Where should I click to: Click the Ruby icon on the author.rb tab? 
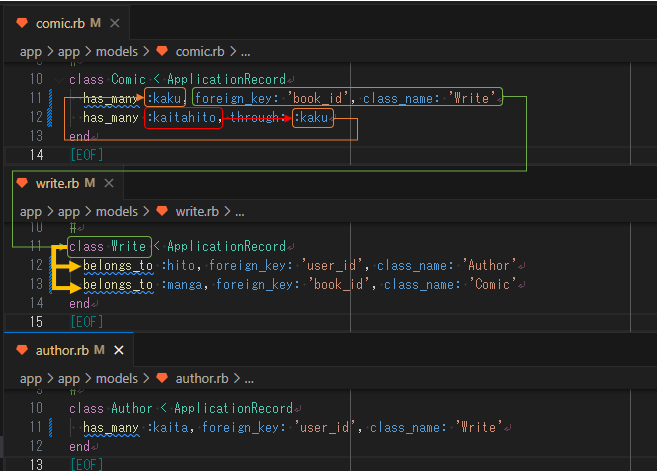click(22, 350)
